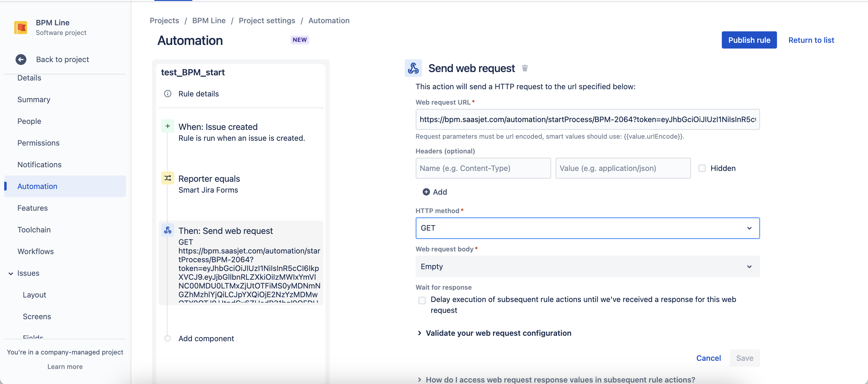Click the Back to project arrow icon

click(21, 60)
